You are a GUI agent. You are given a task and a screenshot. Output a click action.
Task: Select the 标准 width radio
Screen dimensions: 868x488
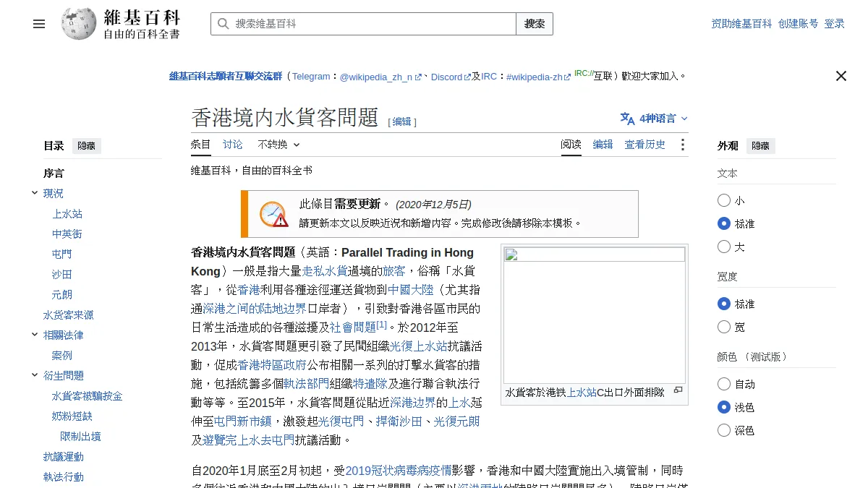(x=724, y=304)
